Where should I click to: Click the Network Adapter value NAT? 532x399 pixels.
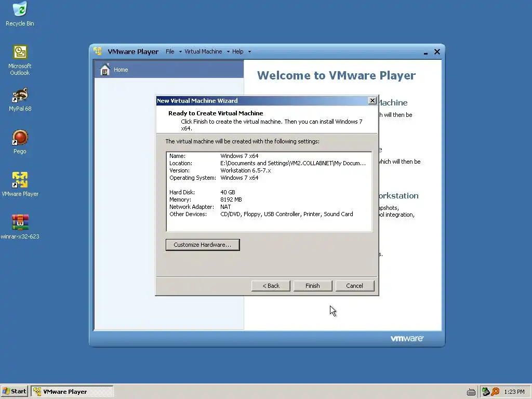225,207
